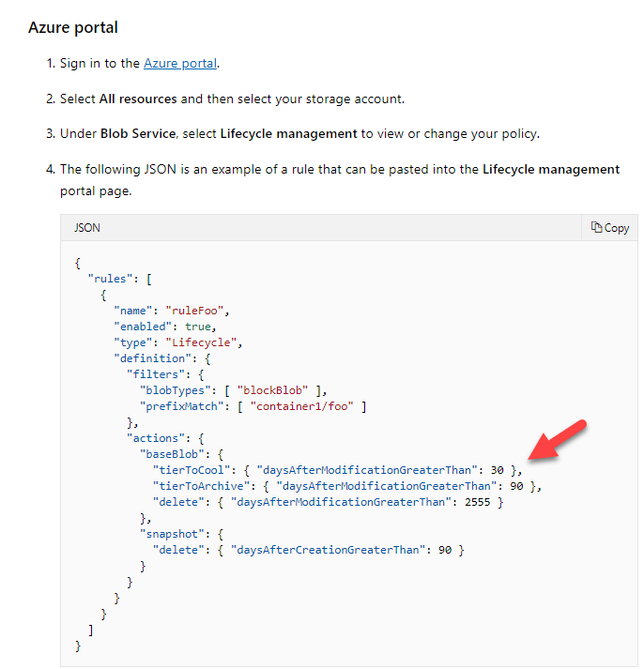Click the "rules" key in JSON
Image resolution: width=644 pixels, height=669 pixels.
[x=110, y=279]
